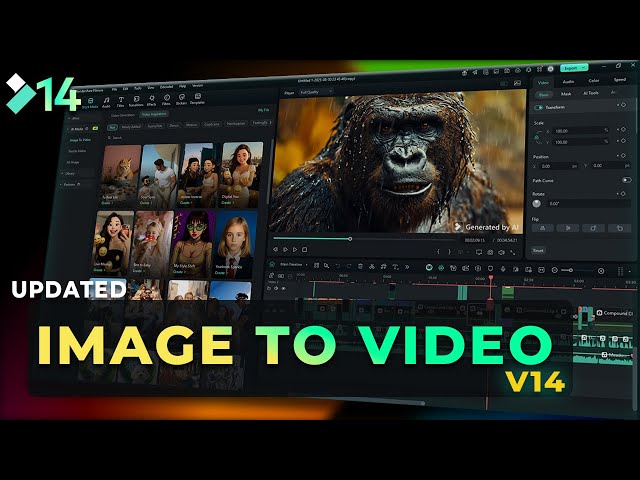Click the gift icon in the title bar

click(464, 73)
